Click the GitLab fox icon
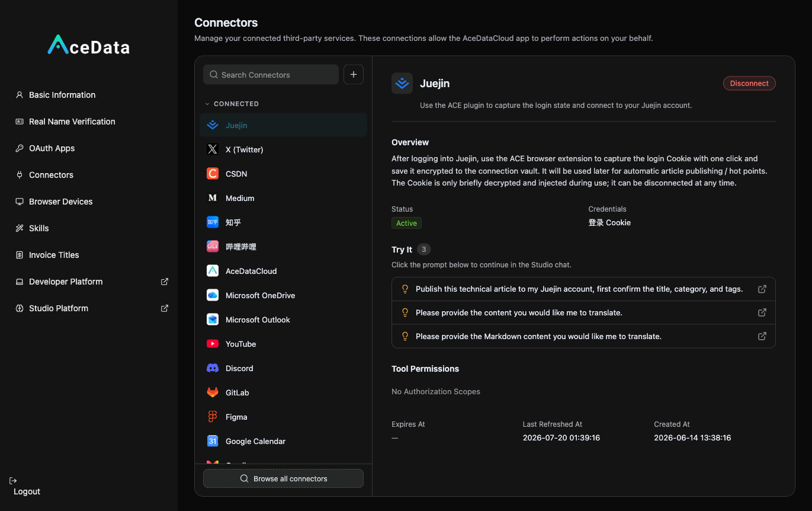 (213, 392)
